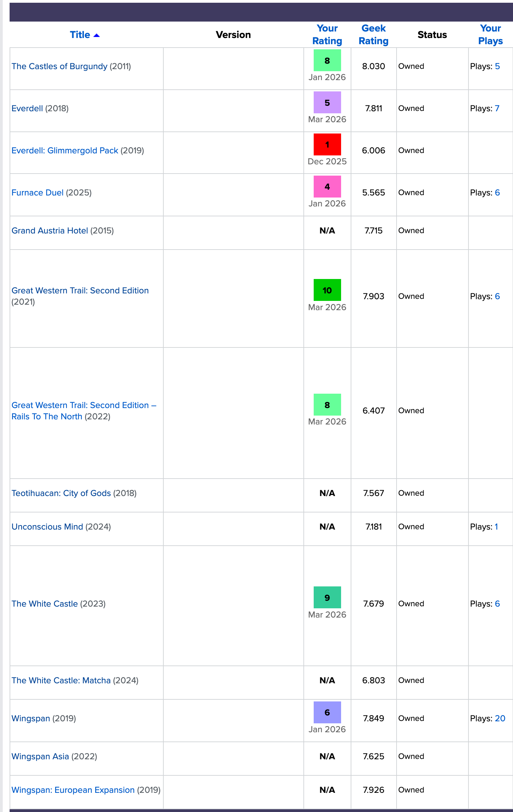Select the pink rating 4 badge

pos(327,187)
